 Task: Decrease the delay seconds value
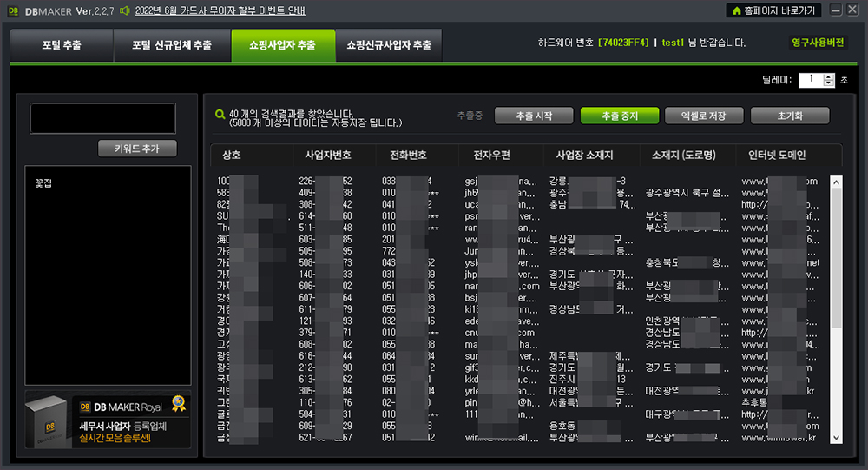828,83
